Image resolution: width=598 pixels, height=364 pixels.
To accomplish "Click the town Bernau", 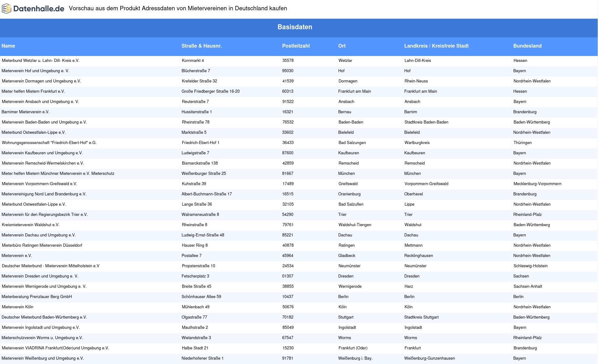I will pos(344,112).
